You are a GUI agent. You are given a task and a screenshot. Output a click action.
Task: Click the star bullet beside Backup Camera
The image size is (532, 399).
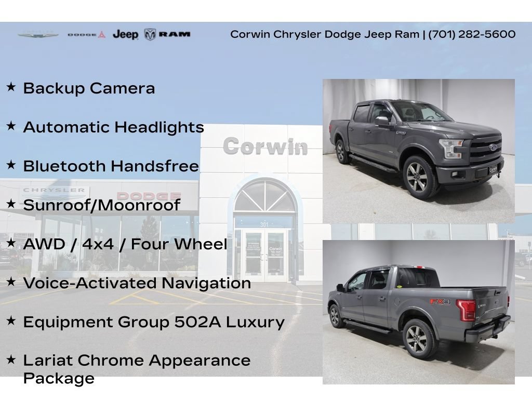[11, 87]
